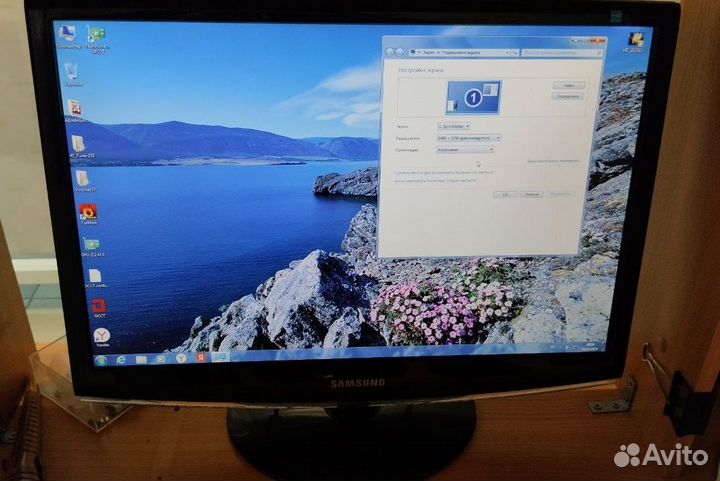720x481 pixels.
Task: Open the AIDA64 desktop shortcut
Action: point(76,111)
